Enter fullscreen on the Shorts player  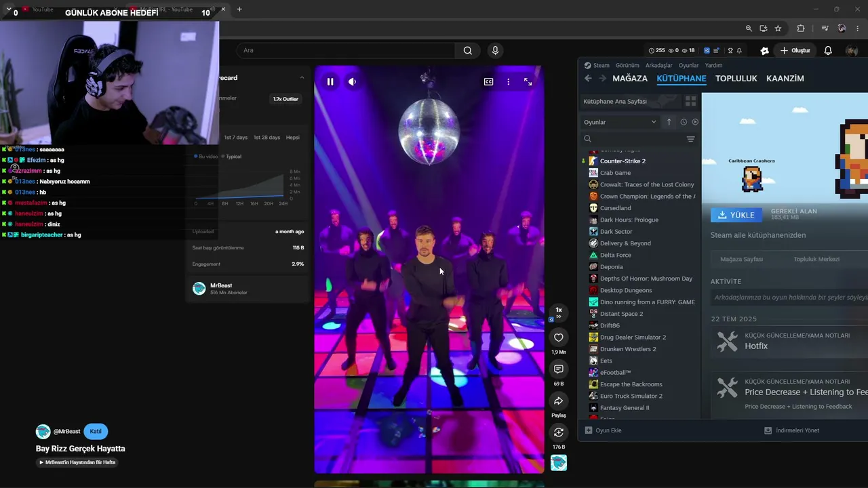pos(528,81)
